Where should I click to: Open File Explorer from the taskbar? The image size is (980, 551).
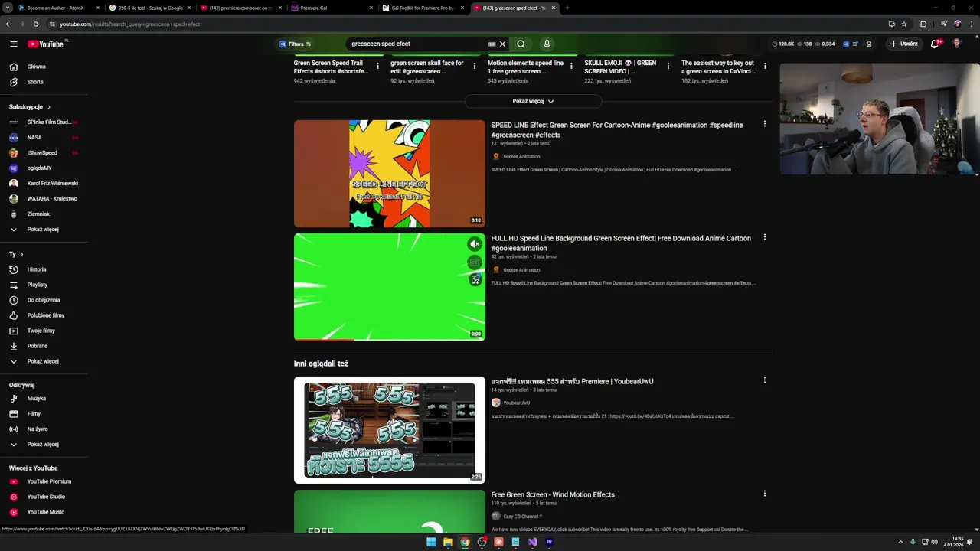pyautogui.click(x=448, y=542)
